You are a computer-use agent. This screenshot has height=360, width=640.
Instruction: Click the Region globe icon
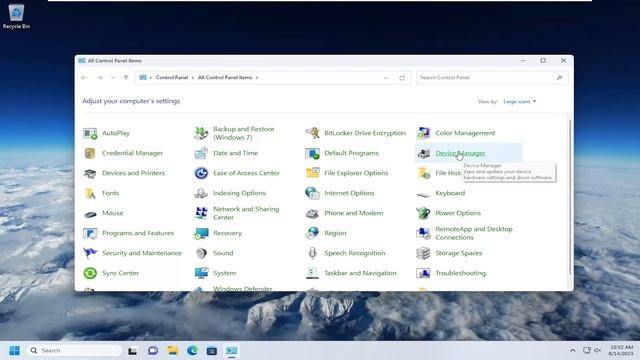pyautogui.click(x=312, y=233)
